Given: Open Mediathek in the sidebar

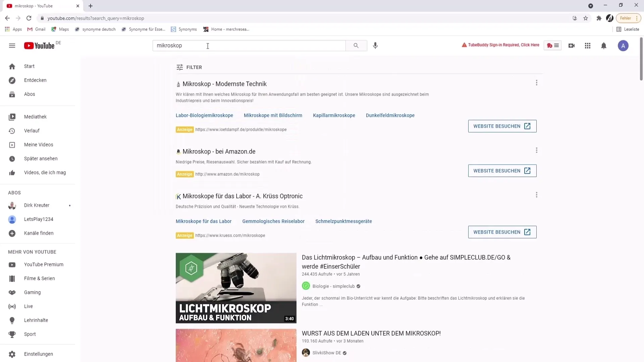Looking at the screenshot, I should tap(38, 117).
